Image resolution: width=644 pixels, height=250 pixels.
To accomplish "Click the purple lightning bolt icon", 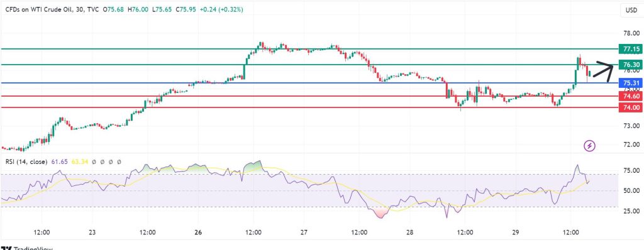I will tap(590, 145).
